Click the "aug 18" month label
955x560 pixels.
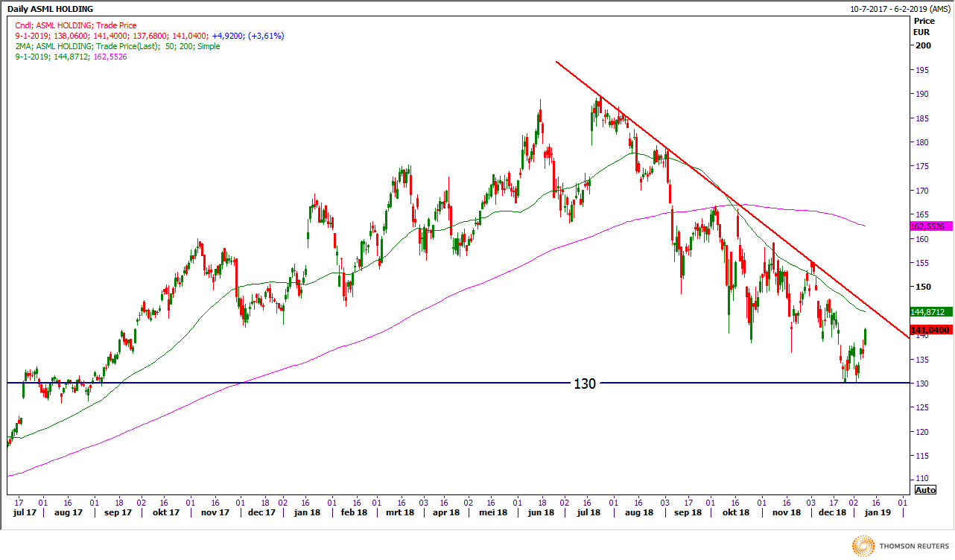(638, 512)
